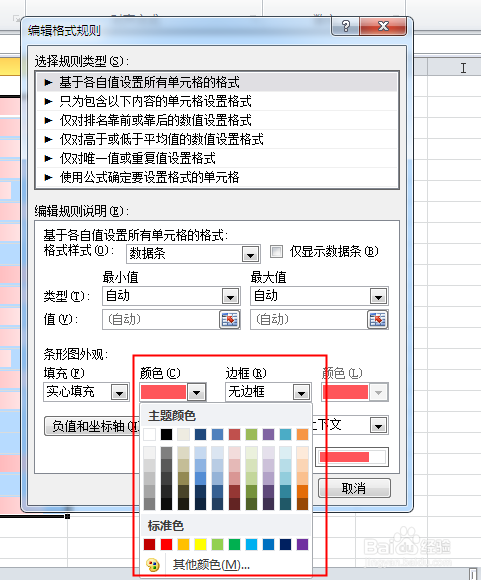Click the maximum 值 input field
Viewport: 481px width, 580px height.
(x=309, y=320)
